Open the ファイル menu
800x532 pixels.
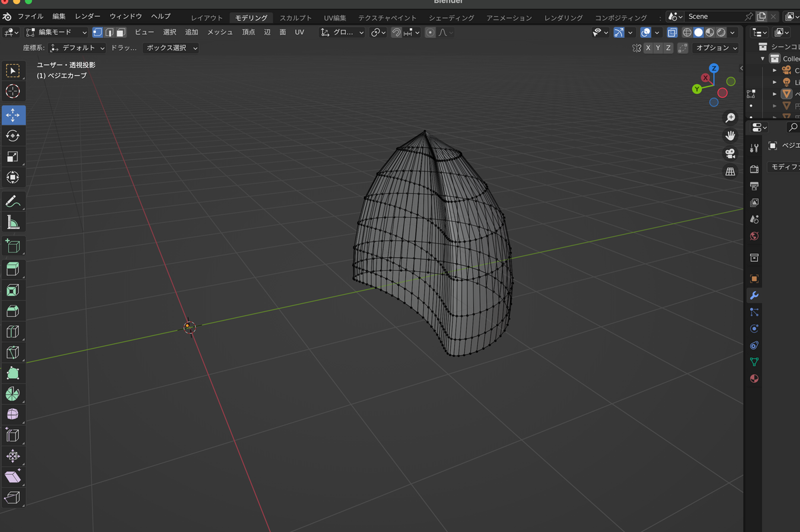[30, 16]
